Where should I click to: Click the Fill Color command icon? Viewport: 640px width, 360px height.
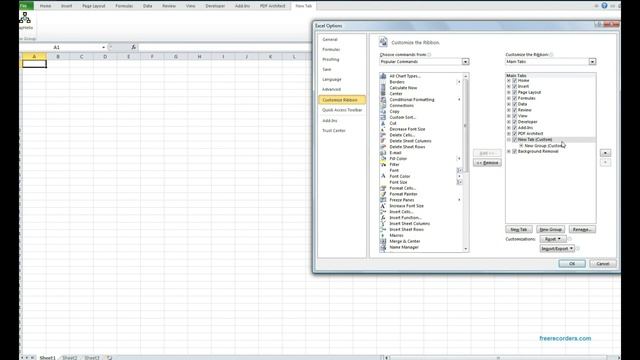pyautogui.click(x=383, y=158)
